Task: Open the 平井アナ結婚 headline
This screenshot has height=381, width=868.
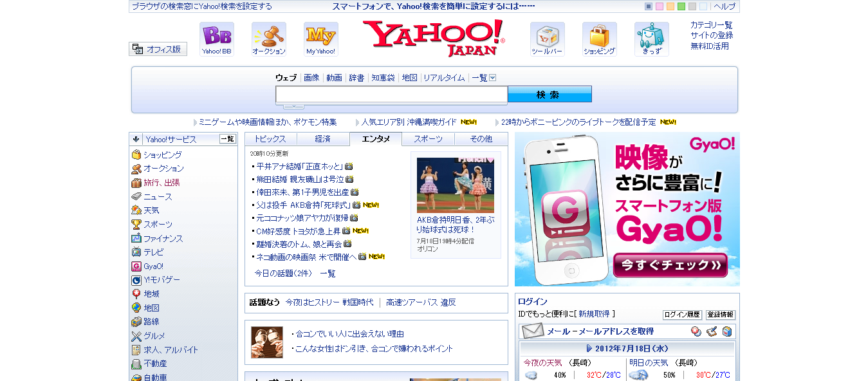Action: (x=300, y=166)
